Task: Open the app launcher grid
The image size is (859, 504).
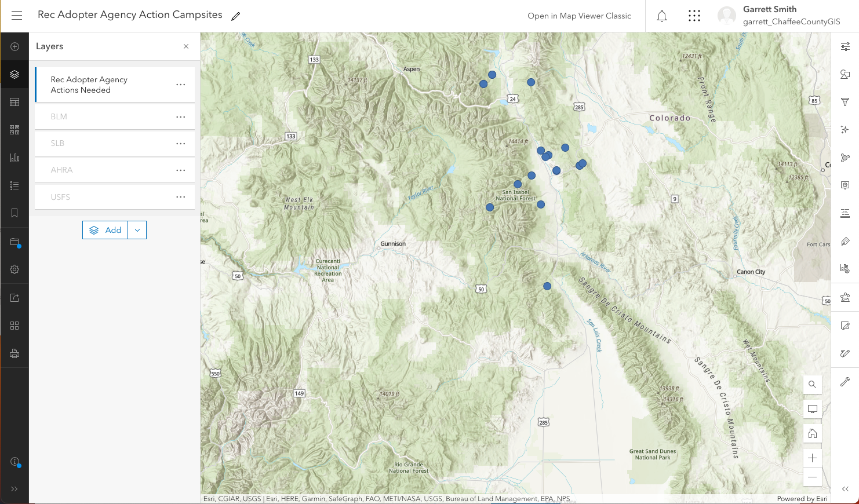Action: point(694,16)
